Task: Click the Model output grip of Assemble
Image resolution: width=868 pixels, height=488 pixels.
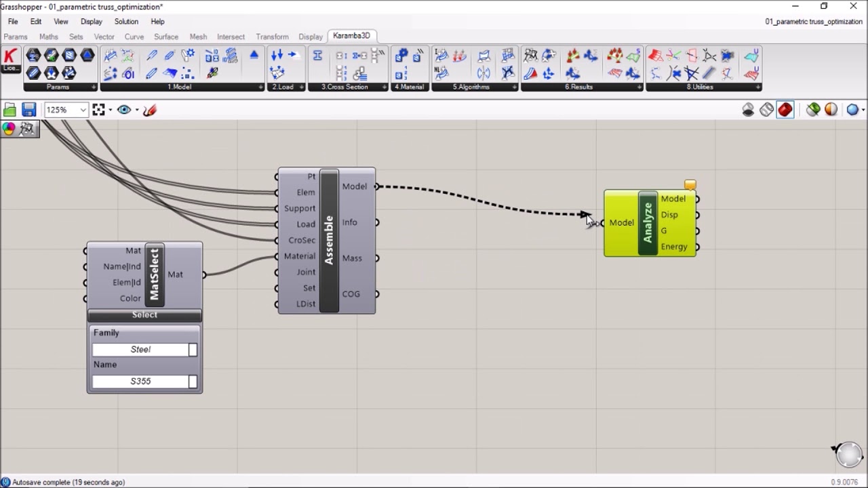Action: (377, 186)
